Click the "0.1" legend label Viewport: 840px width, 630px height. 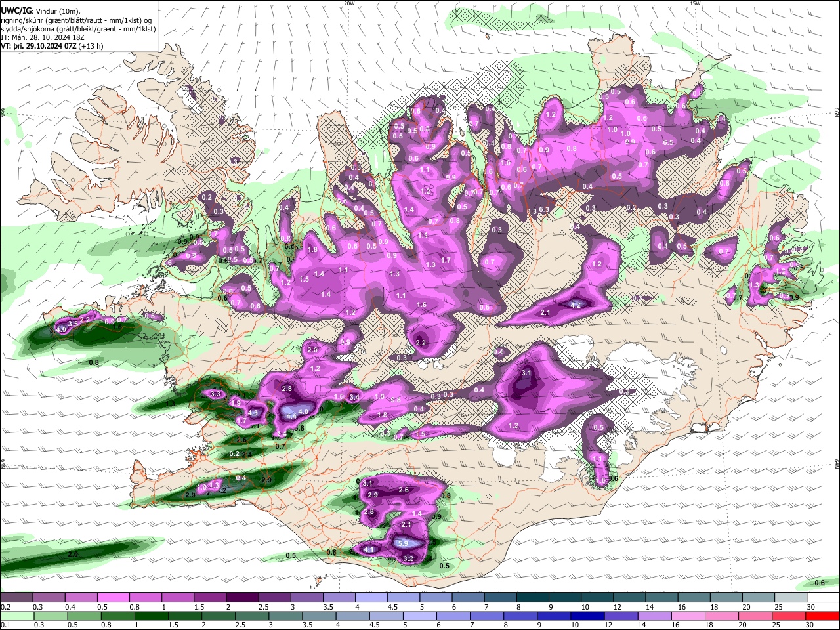pyautogui.click(x=6, y=625)
